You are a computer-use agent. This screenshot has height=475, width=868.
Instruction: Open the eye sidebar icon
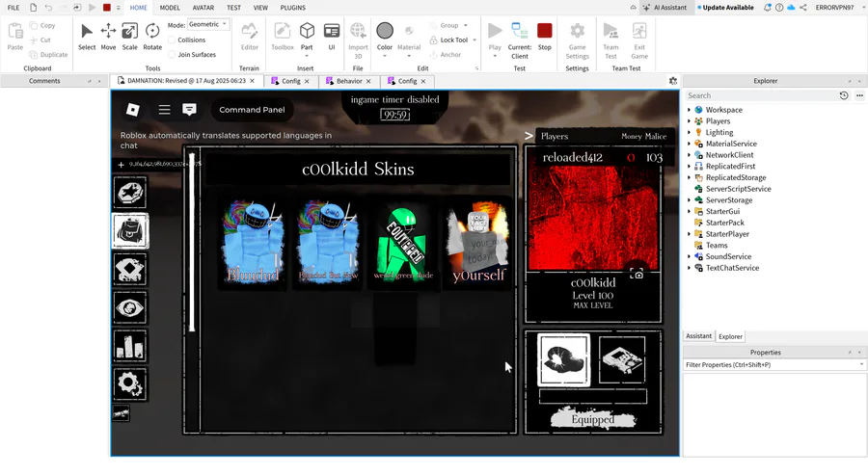click(x=130, y=308)
